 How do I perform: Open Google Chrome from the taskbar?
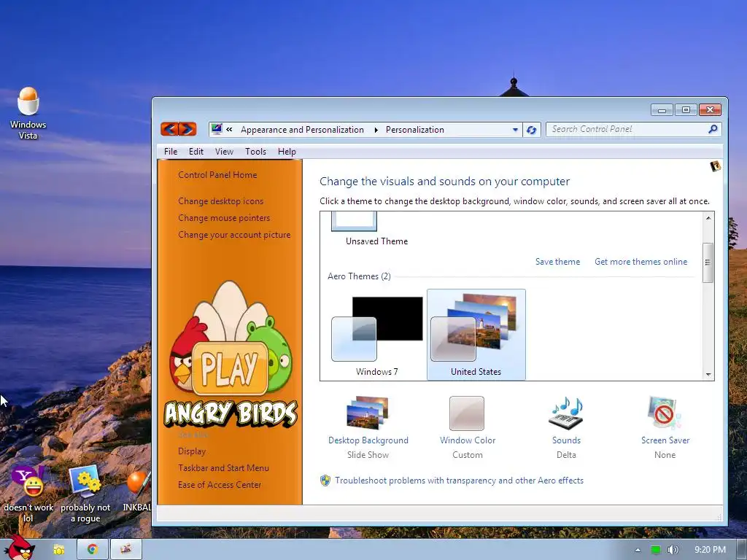pyautogui.click(x=93, y=550)
